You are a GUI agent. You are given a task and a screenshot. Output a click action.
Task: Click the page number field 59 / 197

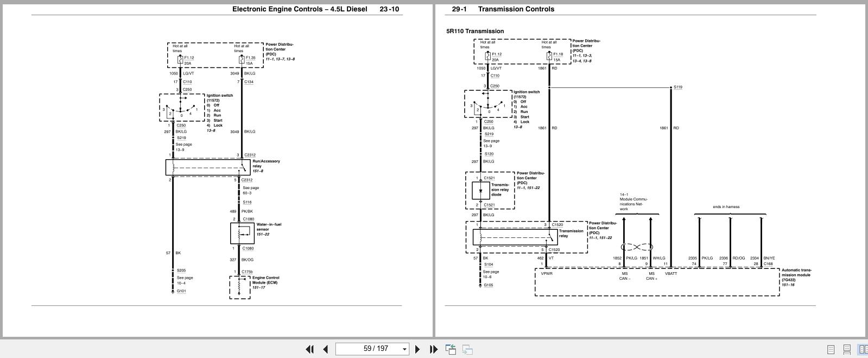(x=372, y=349)
